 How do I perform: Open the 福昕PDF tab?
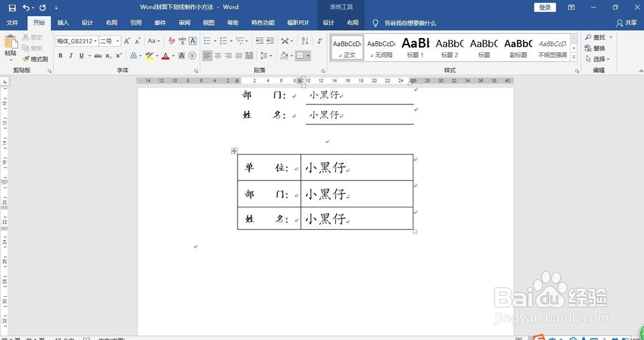pos(298,23)
